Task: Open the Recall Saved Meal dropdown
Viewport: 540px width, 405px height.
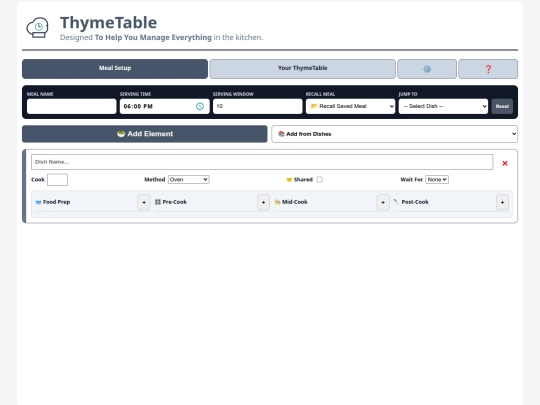Action: tap(350, 106)
